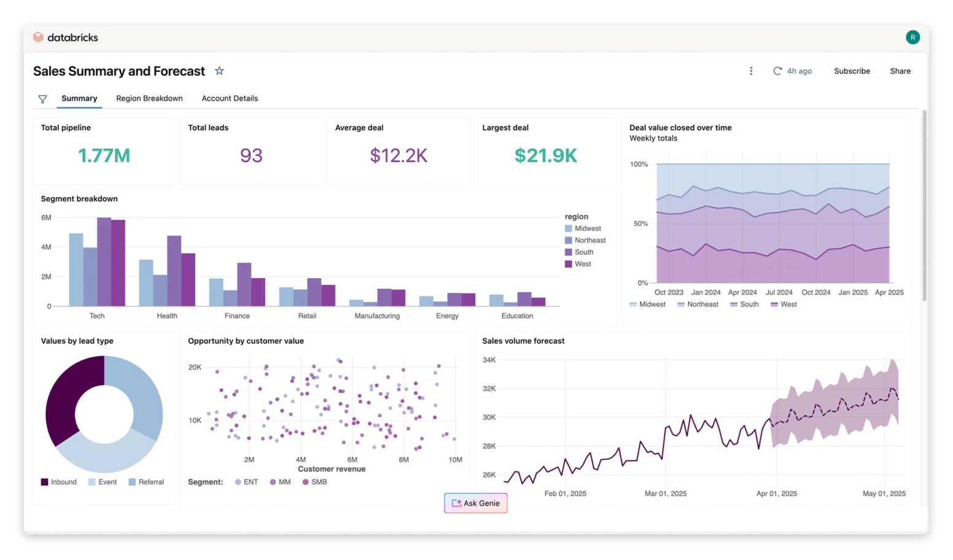
Task: Open the three-dot kebab menu
Action: pyautogui.click(x=750, y=71)
